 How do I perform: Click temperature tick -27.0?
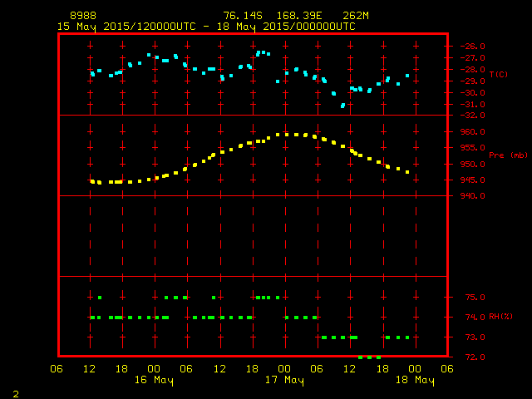pos(473,58)
